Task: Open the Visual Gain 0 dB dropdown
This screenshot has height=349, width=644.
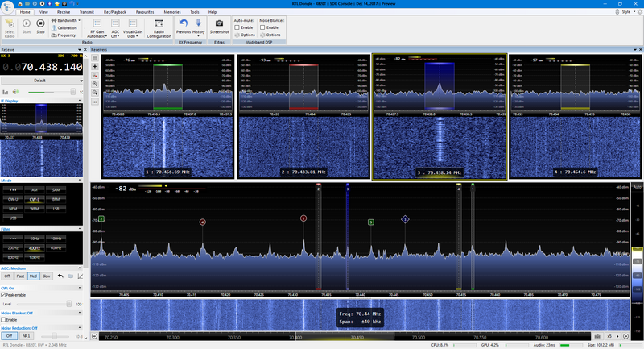Action: [133, 29]
